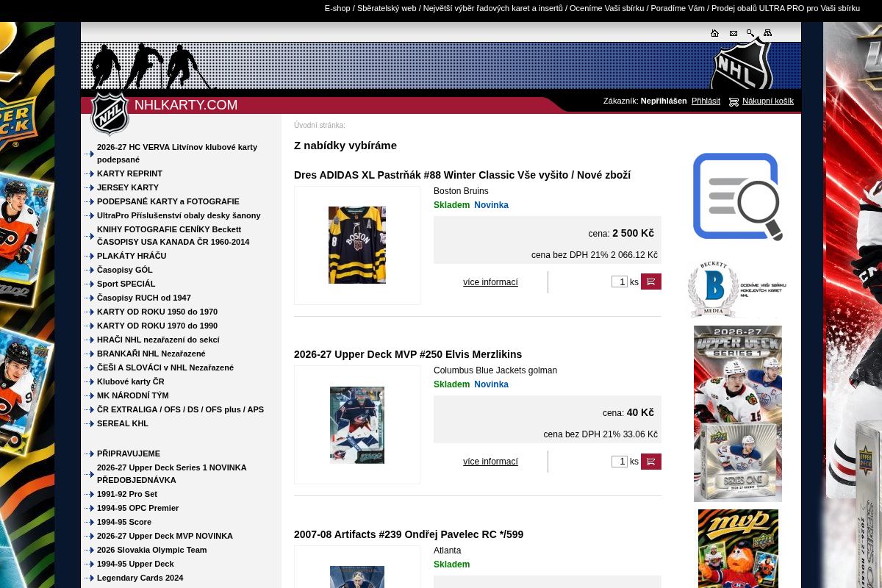Open 2026-27 HC VERVA Litvínov klubové karty
The image size is (882, 588).
[x=177, y=153]
